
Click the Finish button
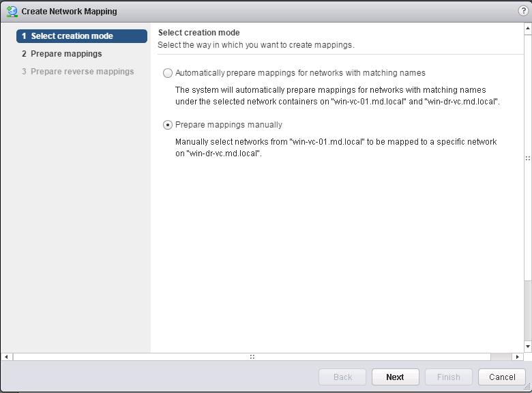tap(449, 377)
